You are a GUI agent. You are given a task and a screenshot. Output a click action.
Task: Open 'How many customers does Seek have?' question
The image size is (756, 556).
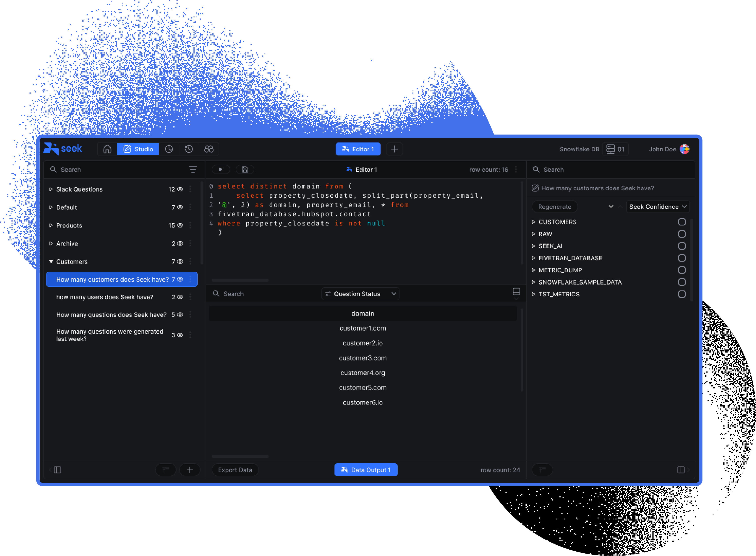(122, 279)
